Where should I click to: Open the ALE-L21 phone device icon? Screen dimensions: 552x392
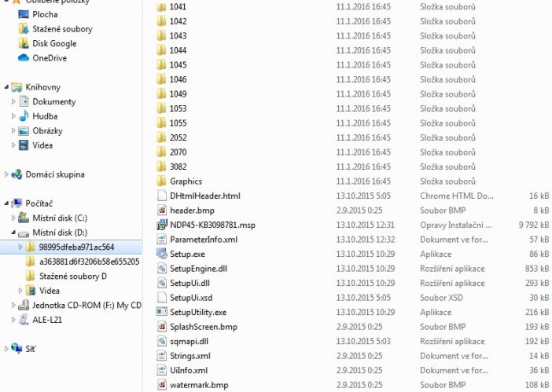click(x=24, y=320)
